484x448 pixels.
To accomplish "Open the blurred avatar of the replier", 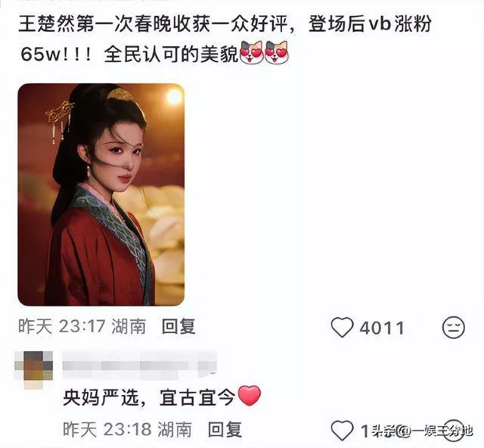I will point(33,369).
